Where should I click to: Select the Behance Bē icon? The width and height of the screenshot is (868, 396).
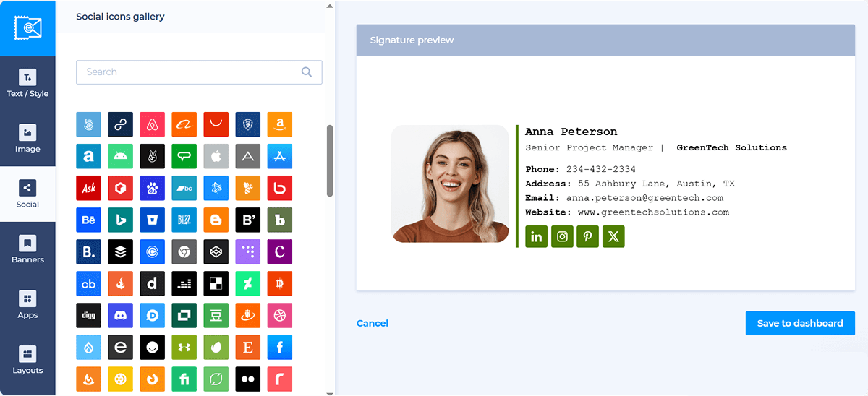click(x=88, y=220)
